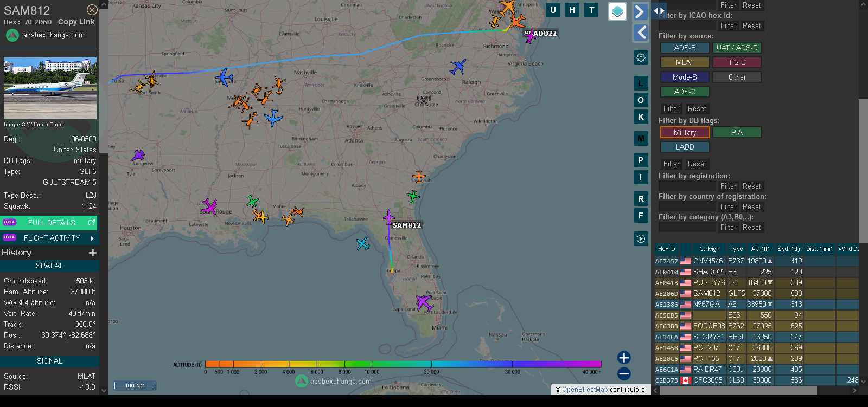This screenshot has width=868, height=407.
Task: Focus the registration filter input field
Action: click(687, 186)
